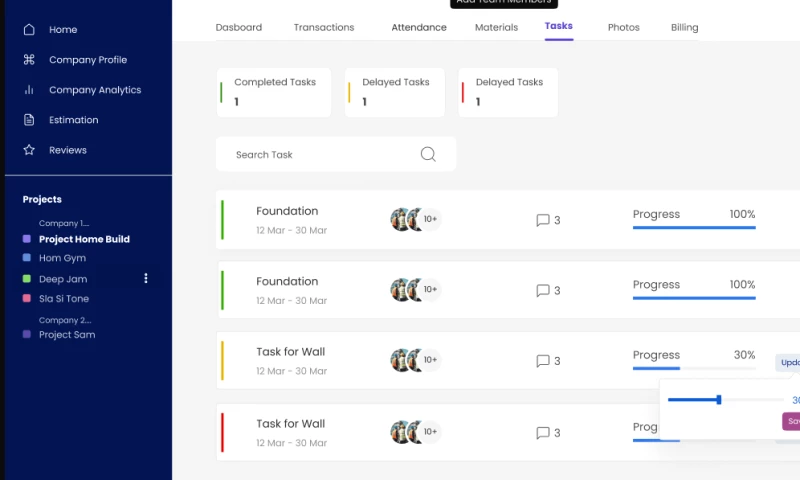
Task: Click the Home house icon
Action: click(29, 30)
